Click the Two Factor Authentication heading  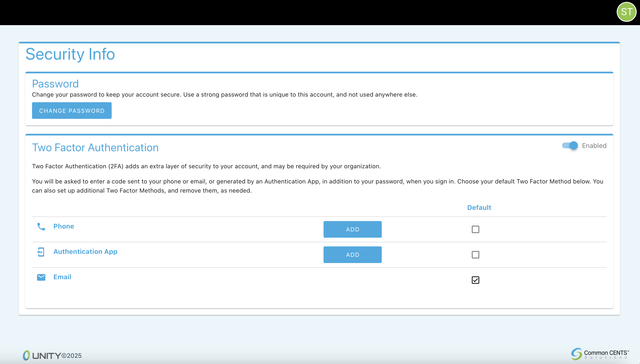tap(95, 148)
